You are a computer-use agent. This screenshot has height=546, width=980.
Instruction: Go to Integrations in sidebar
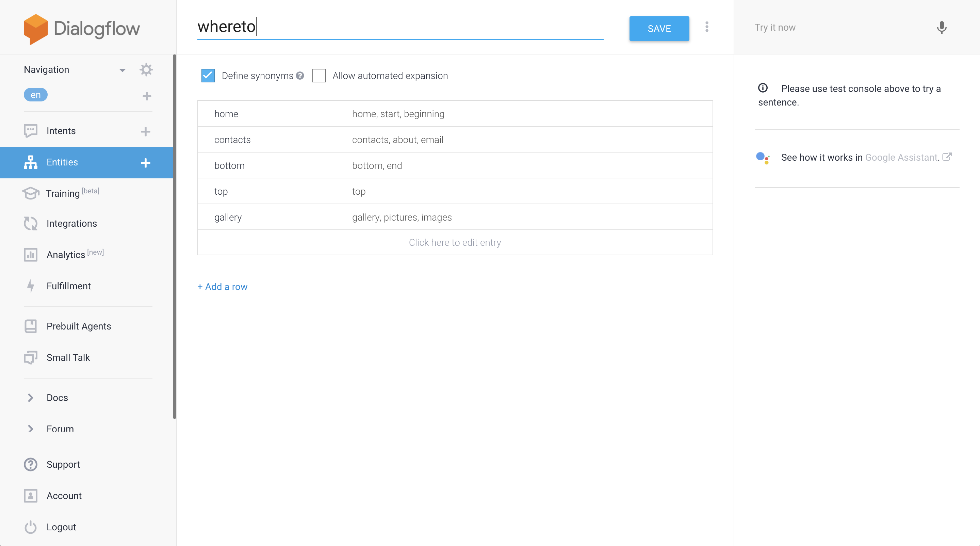coord(71,223)
